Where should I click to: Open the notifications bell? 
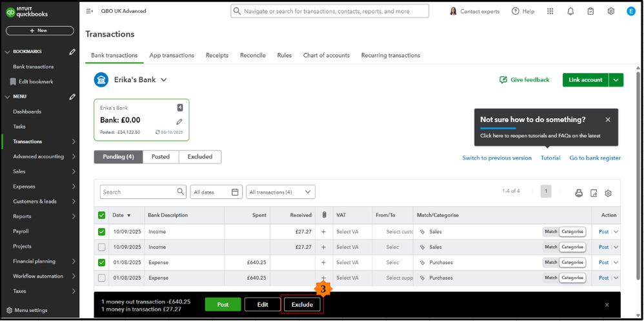tap(570, 11)
